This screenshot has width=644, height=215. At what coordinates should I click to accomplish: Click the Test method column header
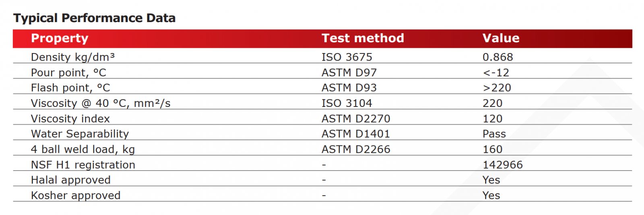363,38
